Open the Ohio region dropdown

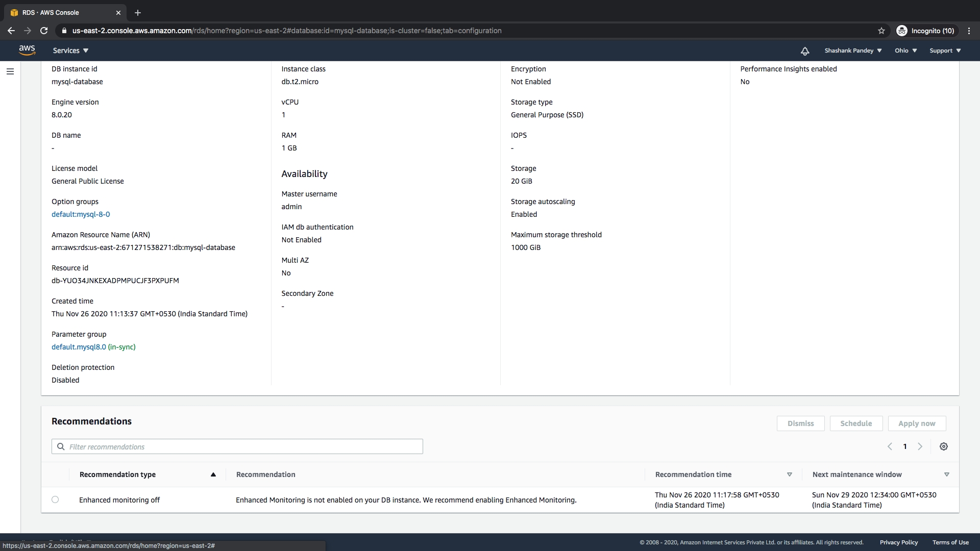[x=905, y=51]
